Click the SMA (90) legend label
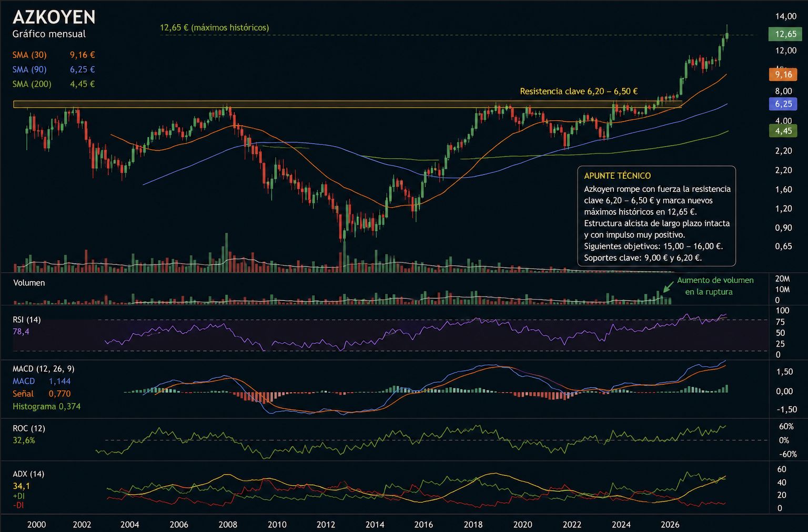Screen dimensions: 808x532 29,69
